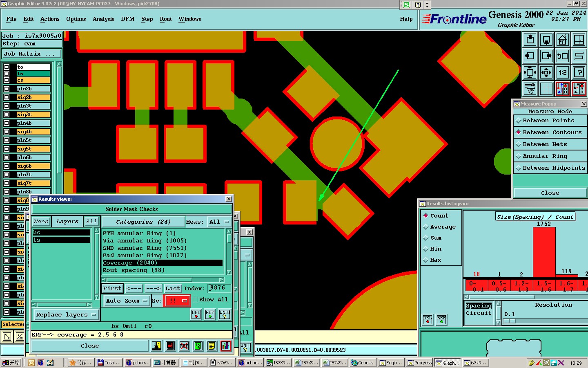Toggle the grid display icon

tap(546, 89)
